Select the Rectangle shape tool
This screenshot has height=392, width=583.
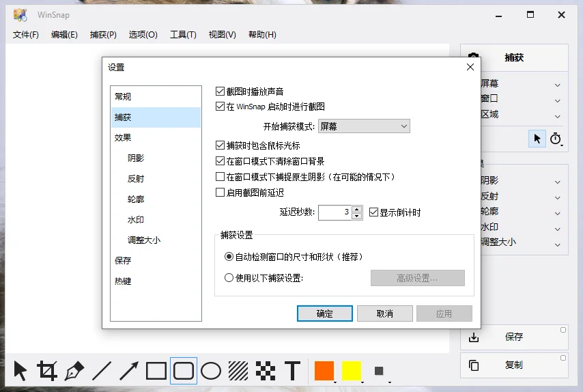click(x=156, y=371)
